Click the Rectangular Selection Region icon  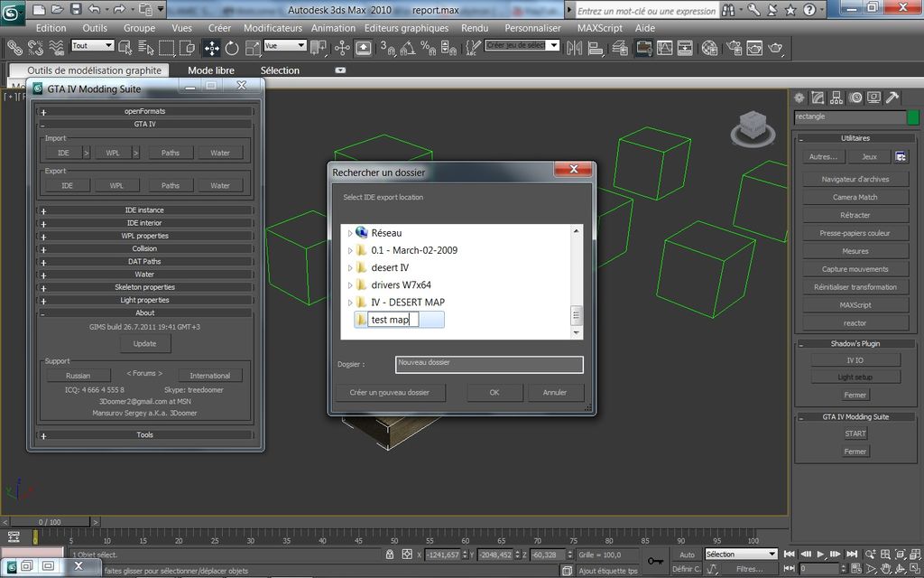tap(167, 48)
